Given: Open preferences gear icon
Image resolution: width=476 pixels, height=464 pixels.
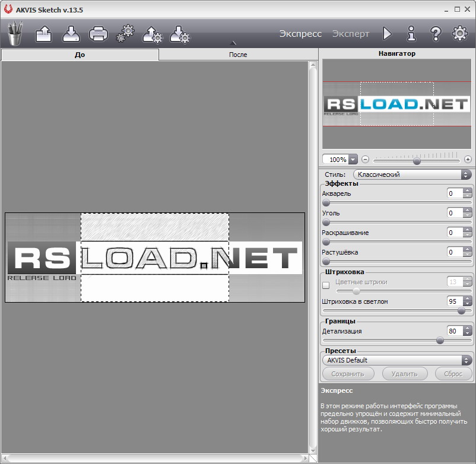Looking at the screenshot, I should point(460,33).
